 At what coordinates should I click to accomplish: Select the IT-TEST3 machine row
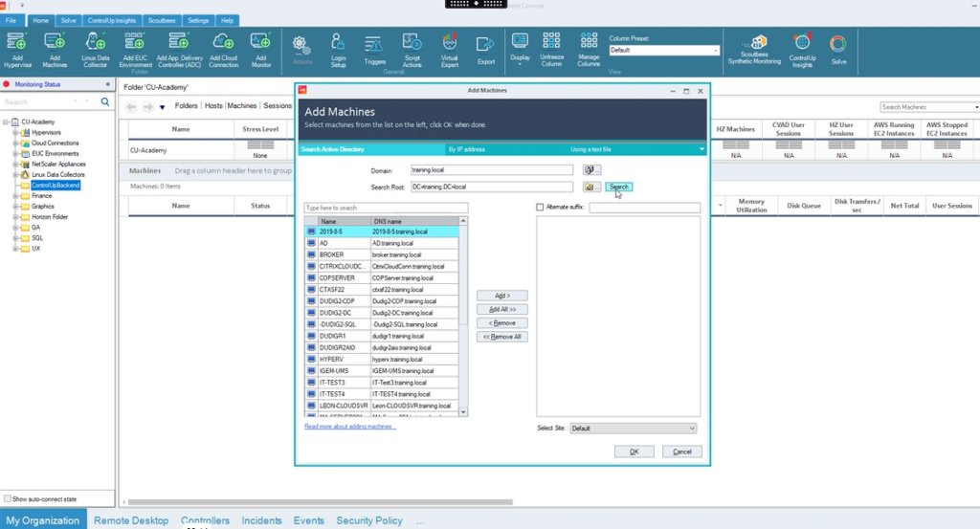pyautogui.click(x=382, y=383)
